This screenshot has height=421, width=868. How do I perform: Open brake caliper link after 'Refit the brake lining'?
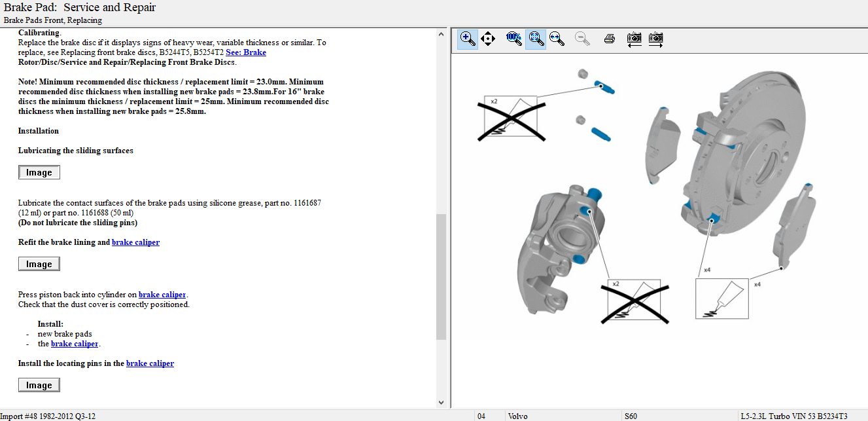point(135,242)
